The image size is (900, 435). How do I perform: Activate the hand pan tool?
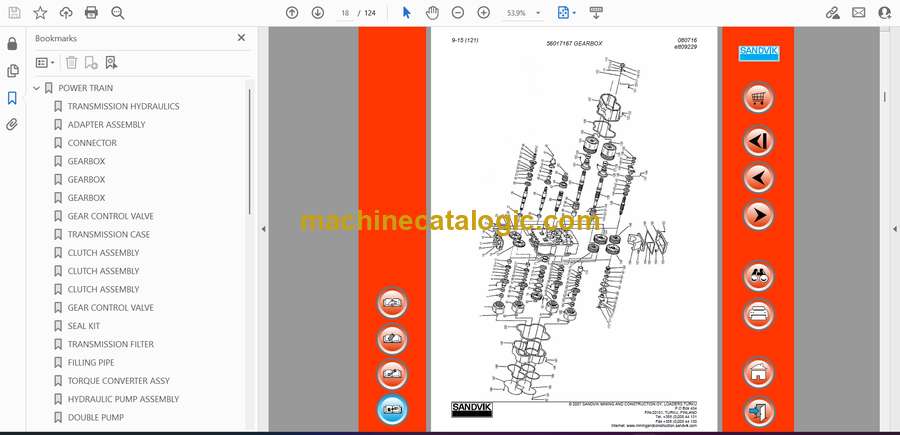point(432,13)
